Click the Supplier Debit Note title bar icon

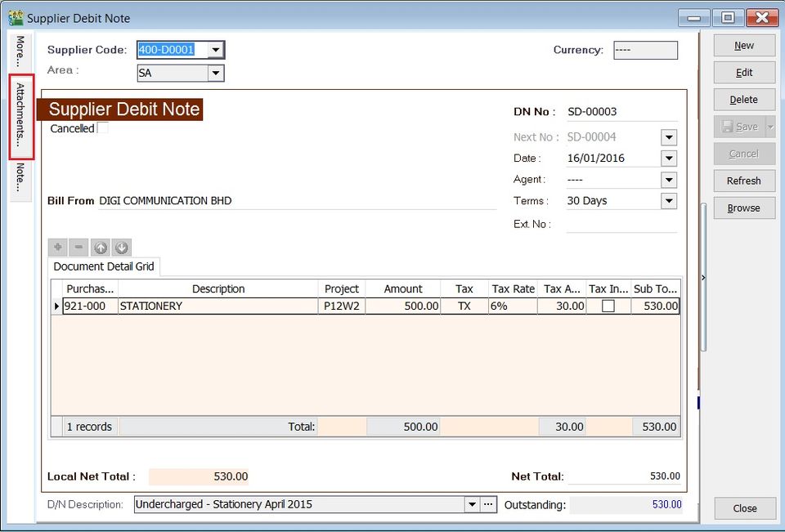pyautogui.click(x=14, y=17)
